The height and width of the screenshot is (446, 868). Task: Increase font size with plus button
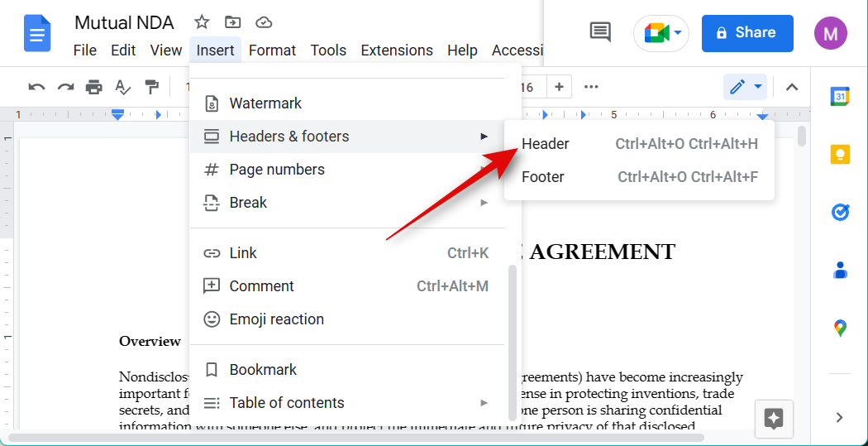pos(559,87)
